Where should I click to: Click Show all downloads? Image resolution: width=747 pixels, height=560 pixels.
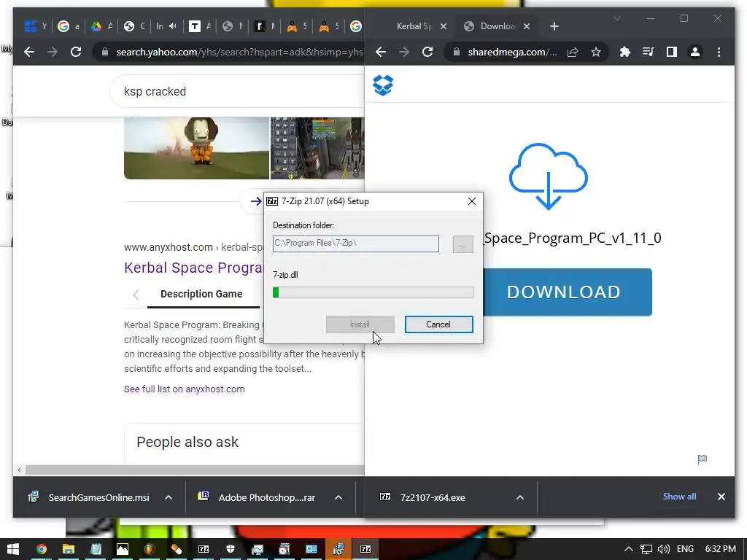[x=679, y=496]
